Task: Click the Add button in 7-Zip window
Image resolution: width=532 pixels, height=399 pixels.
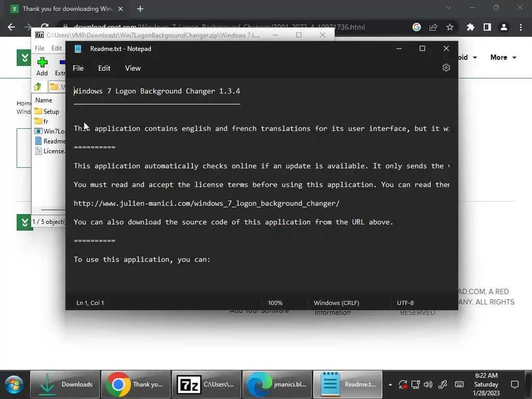Action: click(42, 66)
